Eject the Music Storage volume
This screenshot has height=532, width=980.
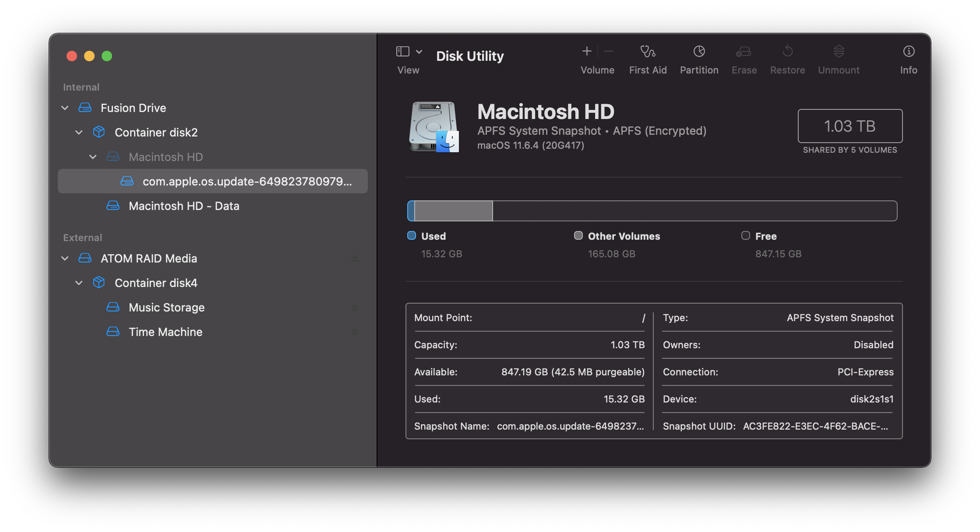[355, 308]
